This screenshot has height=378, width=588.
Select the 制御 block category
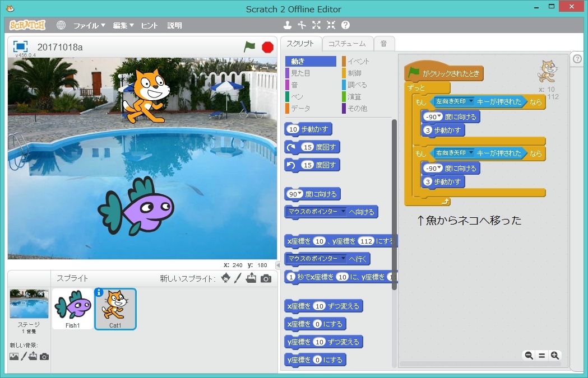click(x=354, y=73)
